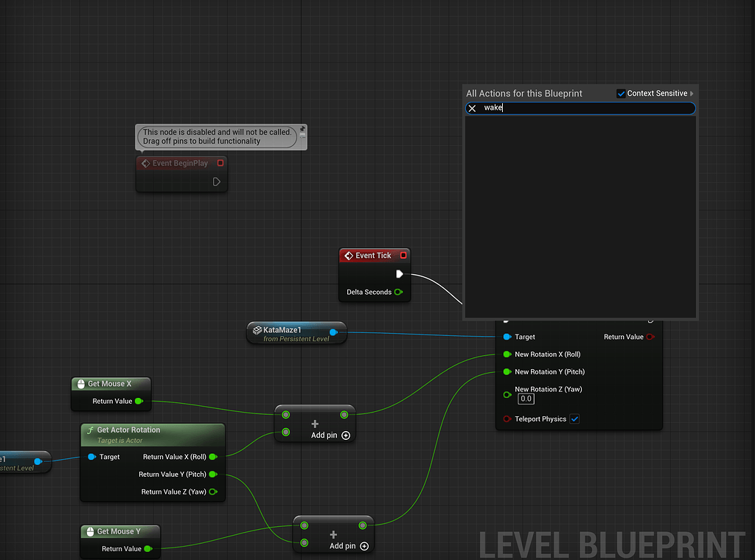Expand the Context Sensitive options arrow
Viewport: 755px width, 560px height.
692,93
